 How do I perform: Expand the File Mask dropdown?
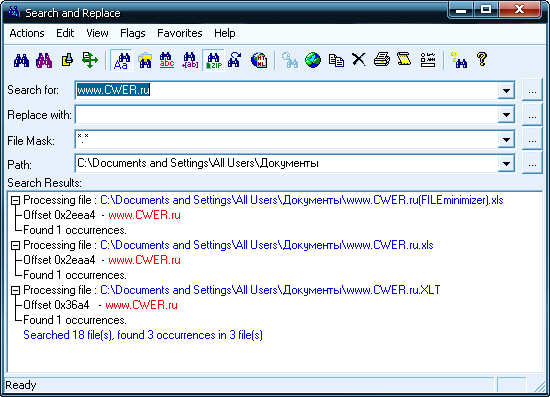pyautogui.click(x=506, y=140)
